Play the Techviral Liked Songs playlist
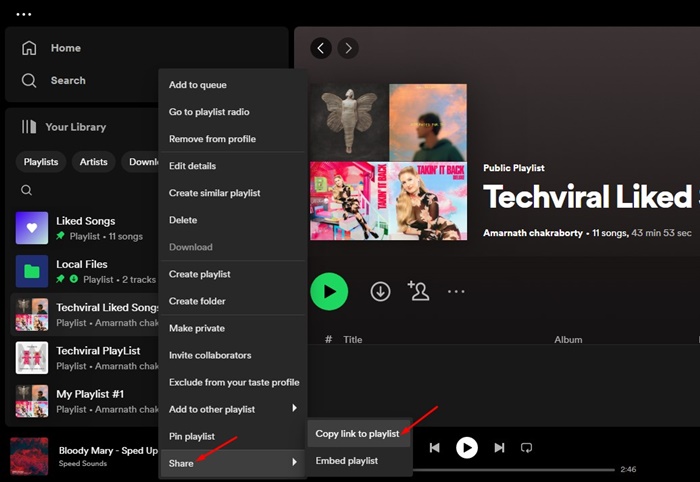This screenshot has width=700, height=482. (329, 291)
